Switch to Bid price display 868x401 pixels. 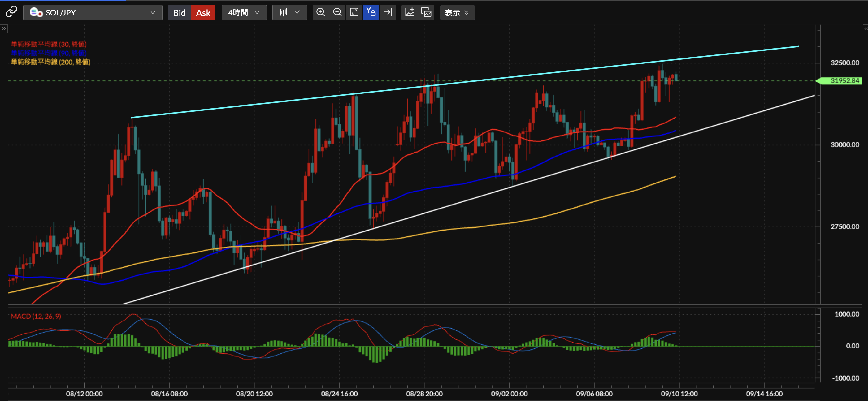tap(179, 13)
